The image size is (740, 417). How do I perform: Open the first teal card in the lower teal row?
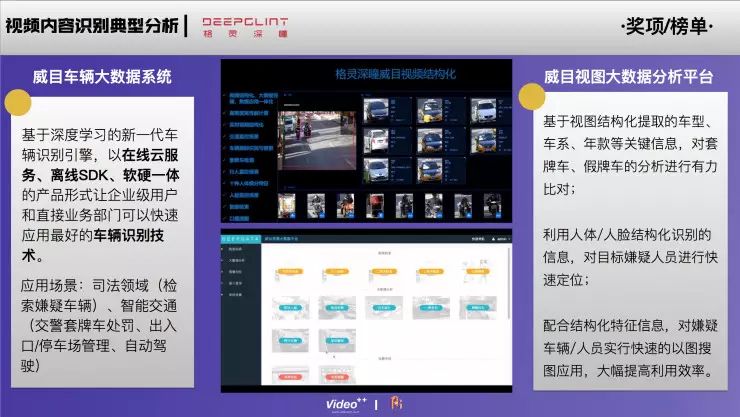point(290,340)
